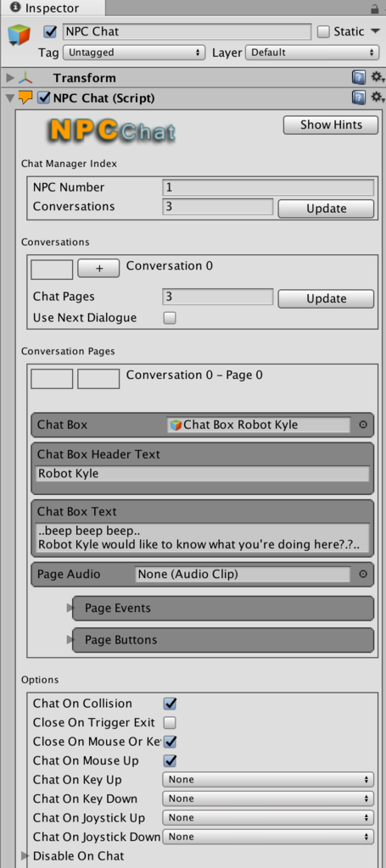Open help for the Transform component
The width and height of the screenshot is (386, 868).
[x=359, y=77]
